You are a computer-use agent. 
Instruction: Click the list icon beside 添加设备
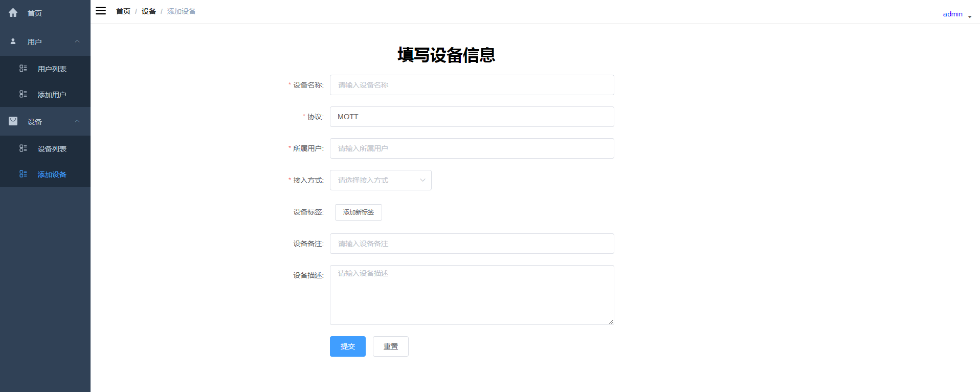coord(23,174)
